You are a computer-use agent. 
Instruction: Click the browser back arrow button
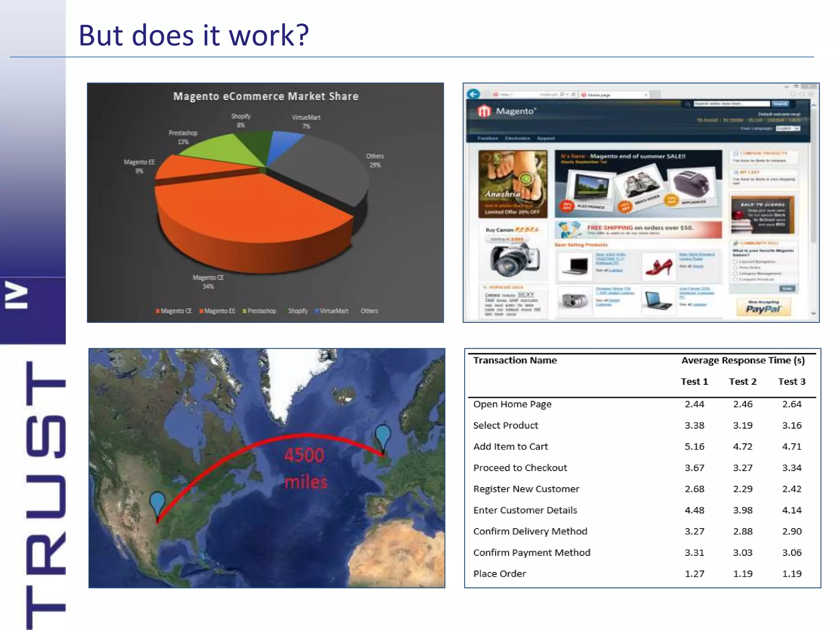click(473, 94)
